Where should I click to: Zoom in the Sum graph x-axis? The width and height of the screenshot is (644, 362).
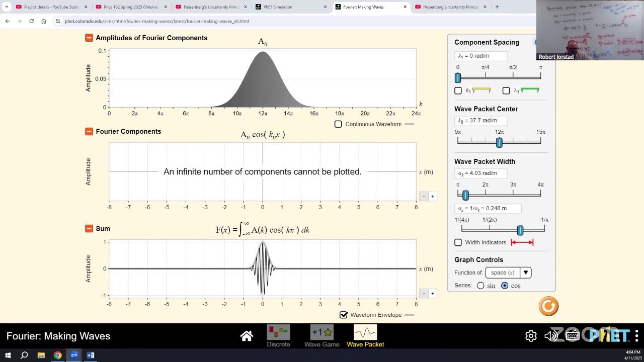tap(433, 293)
